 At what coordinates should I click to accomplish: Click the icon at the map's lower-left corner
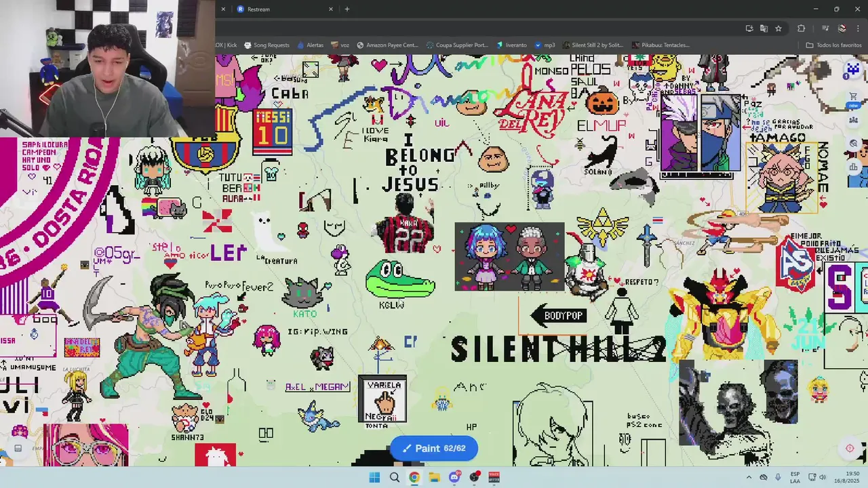coord(18,448)
